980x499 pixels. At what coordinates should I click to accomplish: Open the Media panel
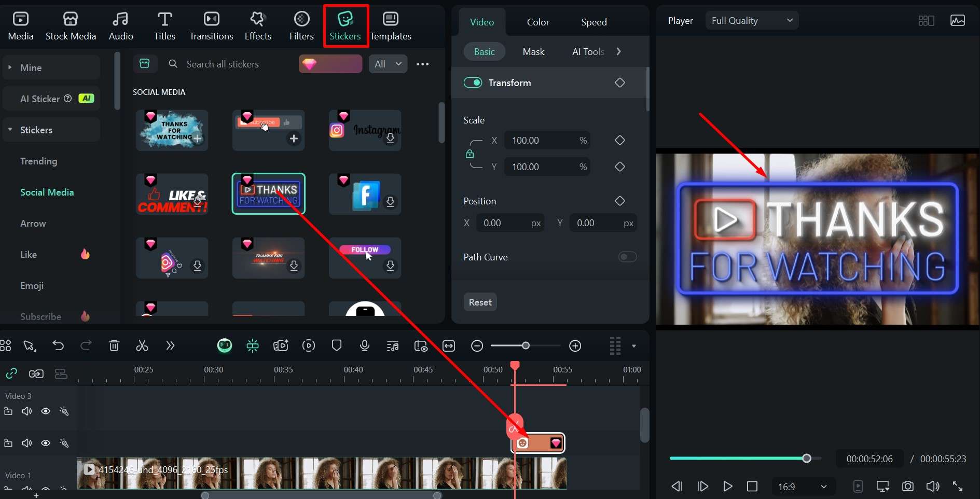point(21,26)
